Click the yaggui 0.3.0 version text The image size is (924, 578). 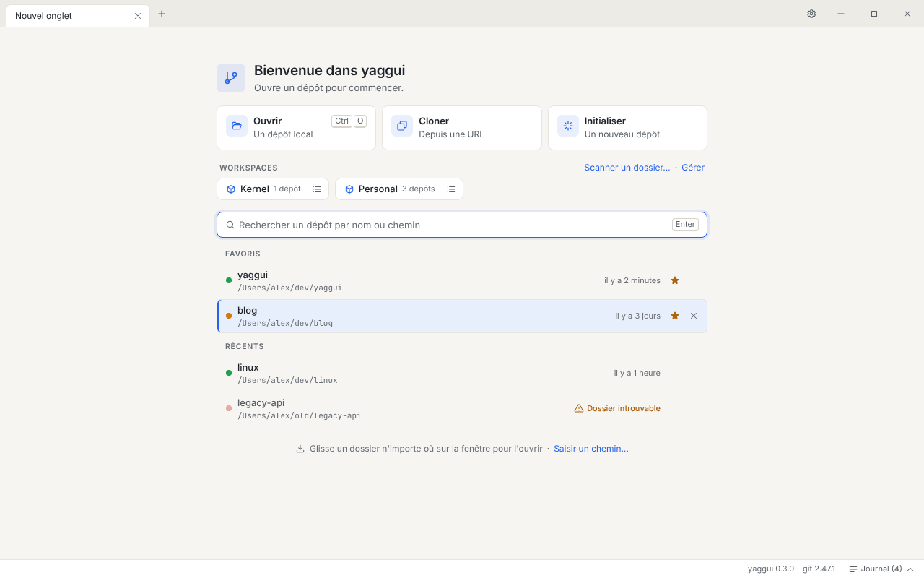[x=771, y=569]
